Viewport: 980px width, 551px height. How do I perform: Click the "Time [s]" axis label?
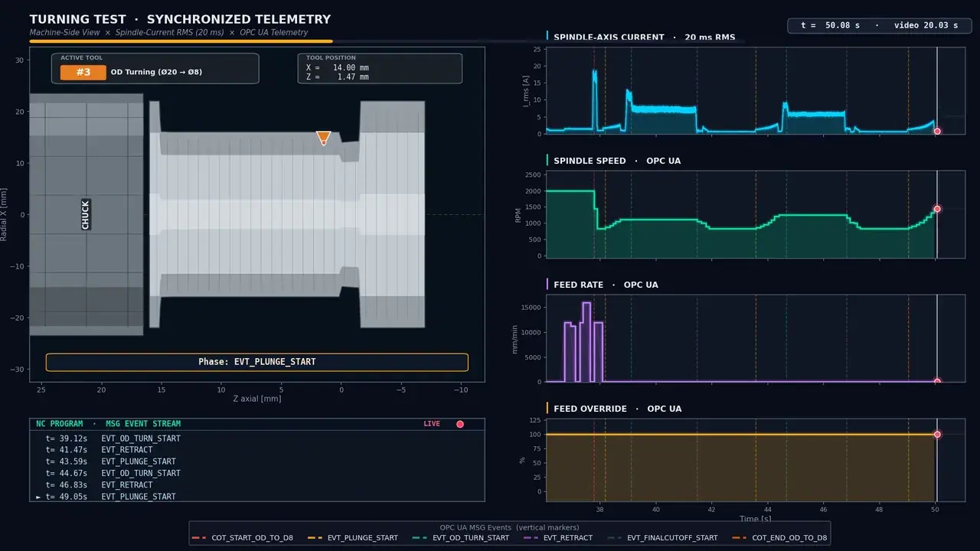755,518
